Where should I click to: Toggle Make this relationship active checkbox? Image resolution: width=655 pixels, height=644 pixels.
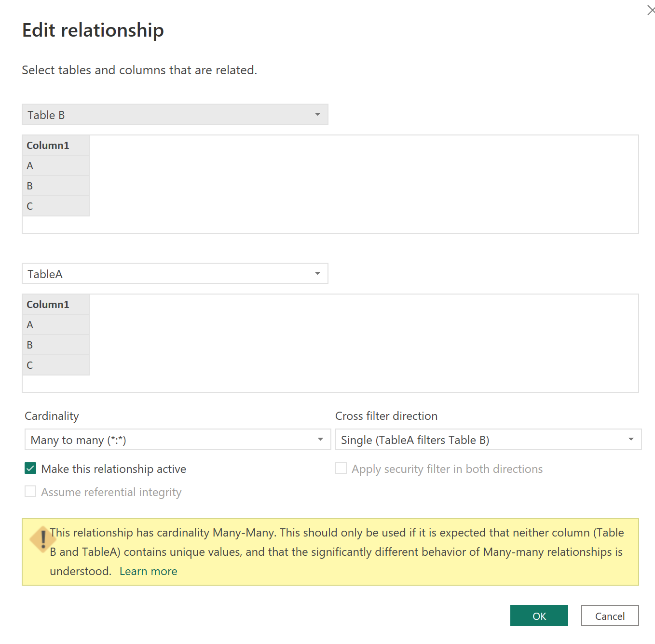point(30,468)
